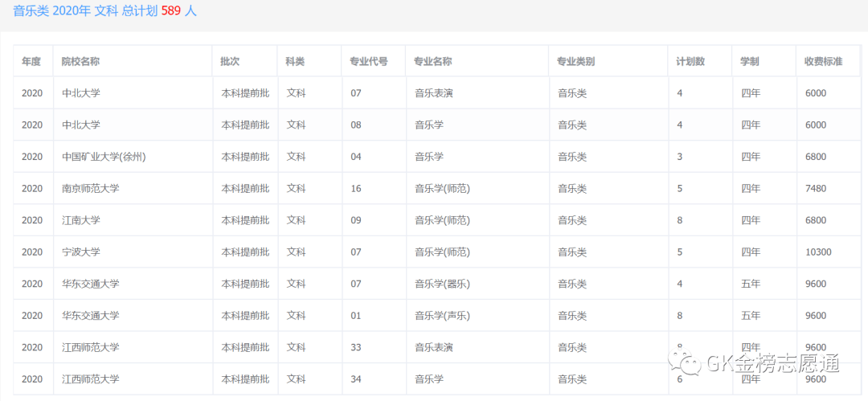
Task: Click the GK金榜志愿通 watermark text
Action: coord(772,363)
